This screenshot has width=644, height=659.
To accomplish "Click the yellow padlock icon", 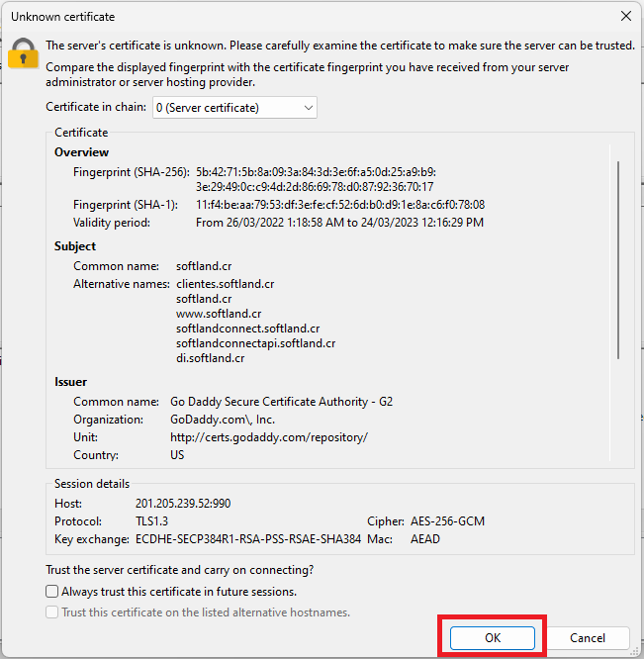I will point(23,53).
